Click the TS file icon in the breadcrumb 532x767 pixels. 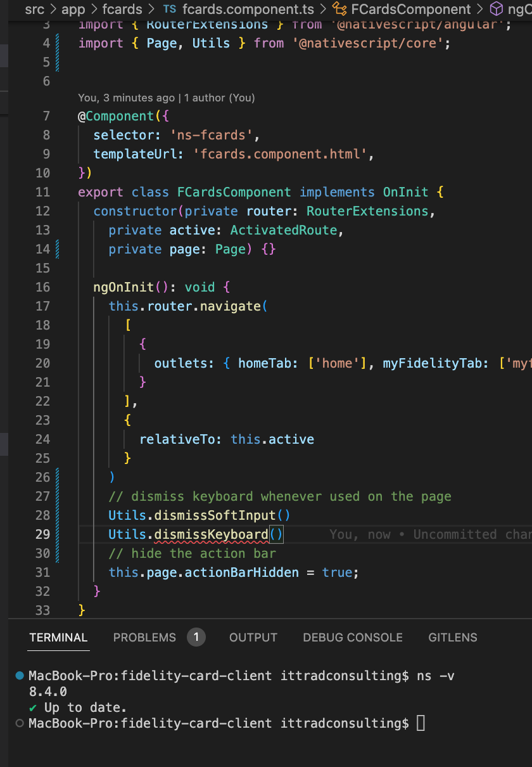point(168,10)
